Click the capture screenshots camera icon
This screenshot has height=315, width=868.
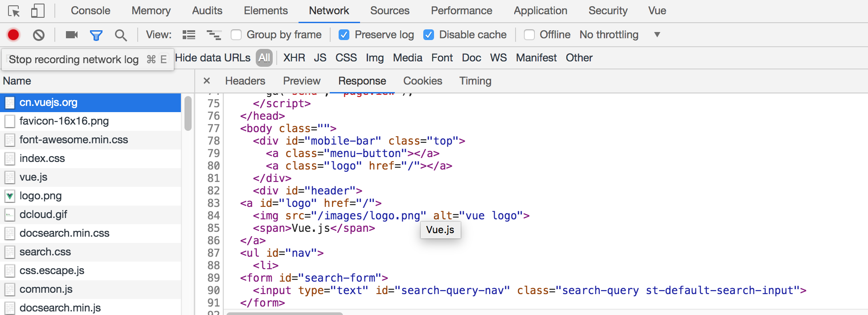click(72, 35)
